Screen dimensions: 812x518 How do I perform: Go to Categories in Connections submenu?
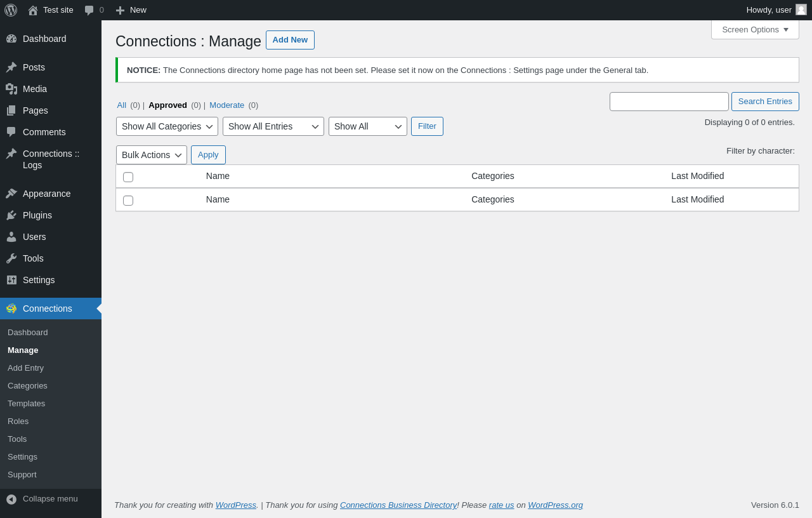point(27,385)
